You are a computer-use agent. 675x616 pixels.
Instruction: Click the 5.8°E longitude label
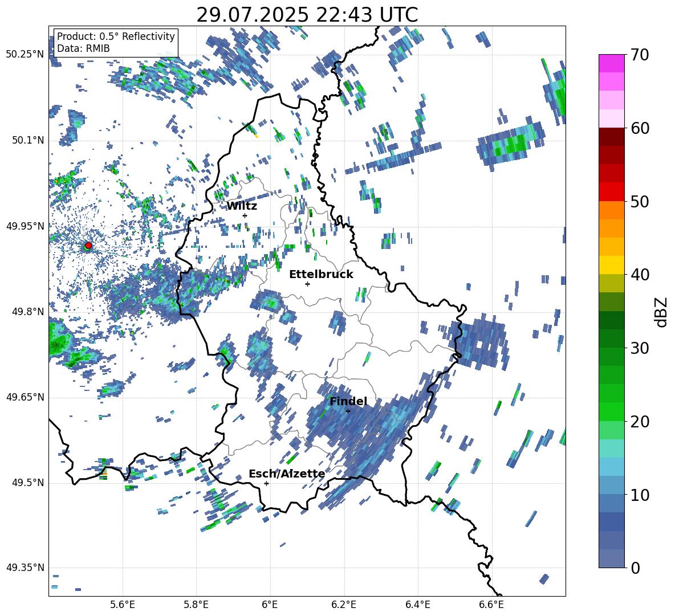(196, 605)
